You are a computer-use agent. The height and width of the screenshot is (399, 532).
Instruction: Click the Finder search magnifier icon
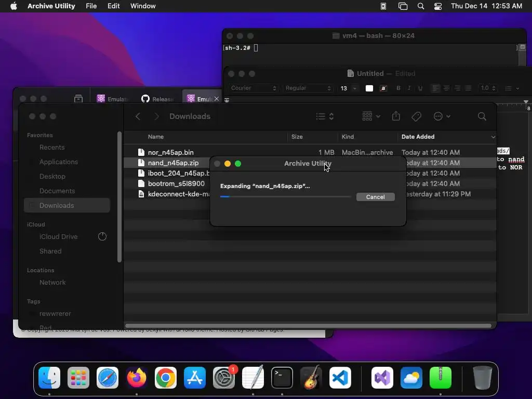tap(482, 116)
